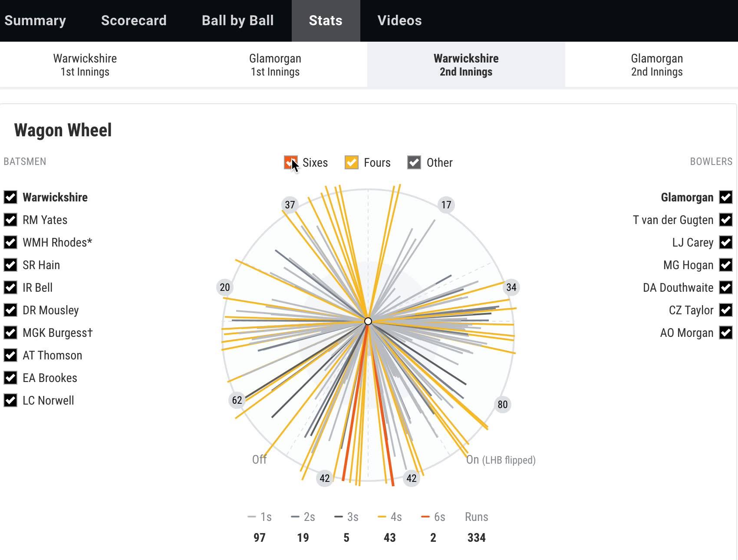
Task: Click the 80 runs zone marker
Action: pyautogui.click(x=503, y=405)
